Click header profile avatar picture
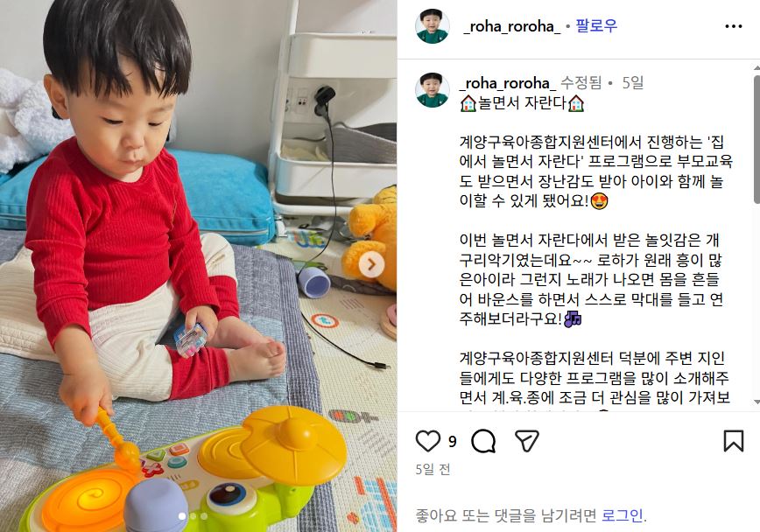760x532 pixels. 433,26
